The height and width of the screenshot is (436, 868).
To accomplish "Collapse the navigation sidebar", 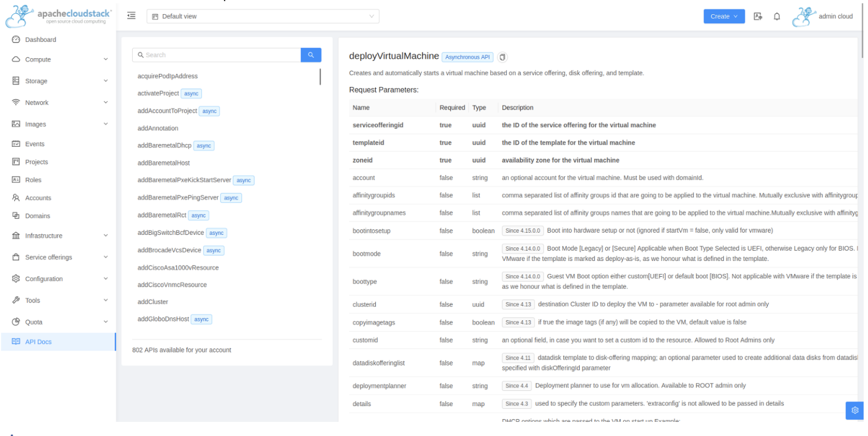I will (131, 15).
